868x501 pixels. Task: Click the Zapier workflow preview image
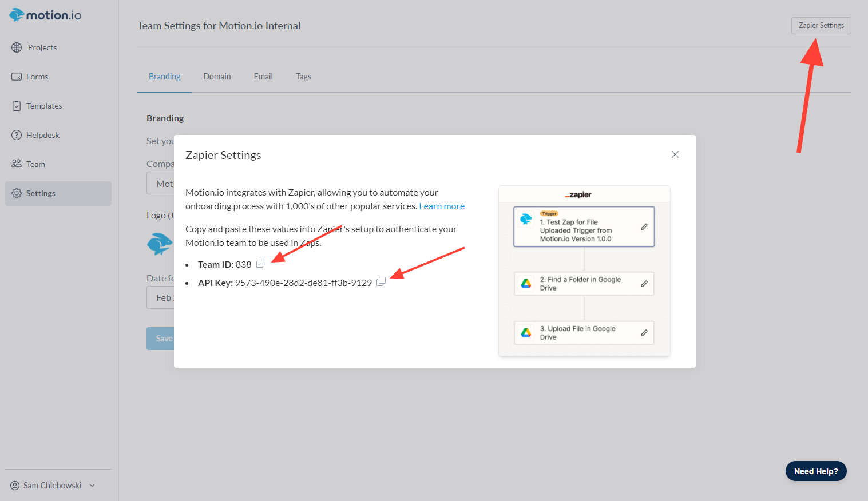tap(584, 271)
